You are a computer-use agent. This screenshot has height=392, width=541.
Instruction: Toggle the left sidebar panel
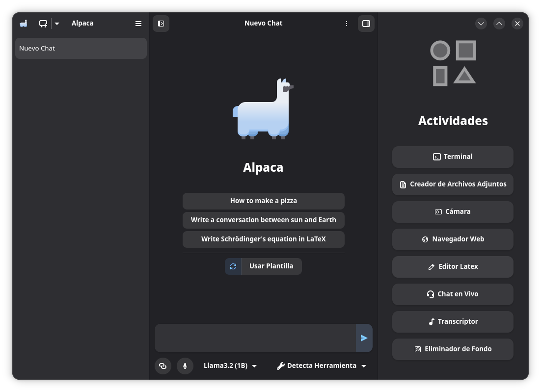[161, 24]
